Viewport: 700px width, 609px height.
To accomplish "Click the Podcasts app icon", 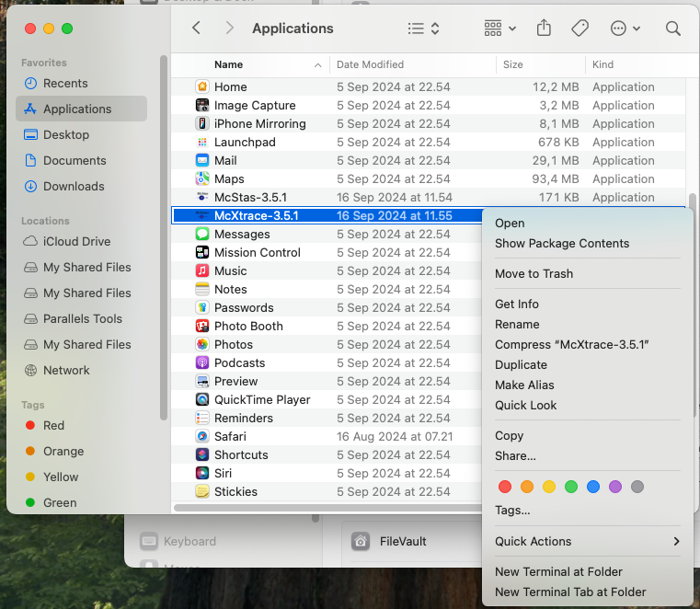I will pos(202,363).
